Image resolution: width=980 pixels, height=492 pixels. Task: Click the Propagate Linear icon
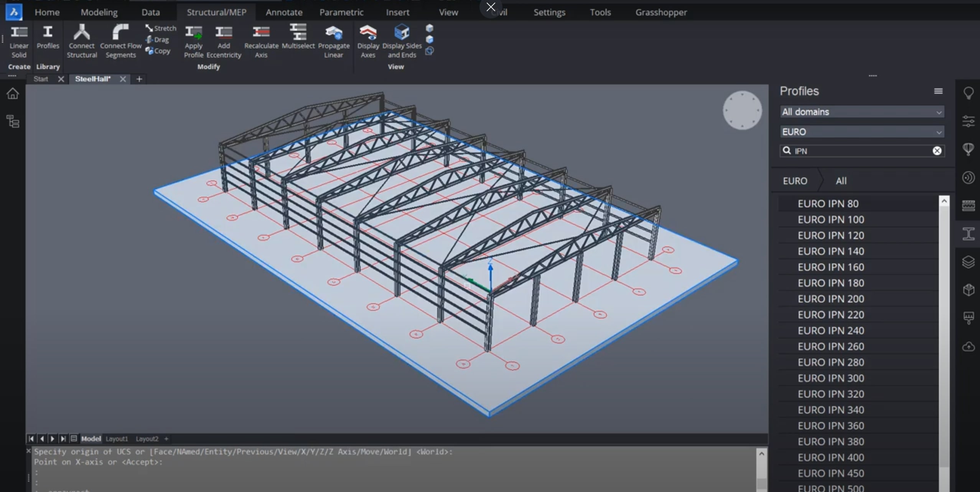click(x=334, y=41)
